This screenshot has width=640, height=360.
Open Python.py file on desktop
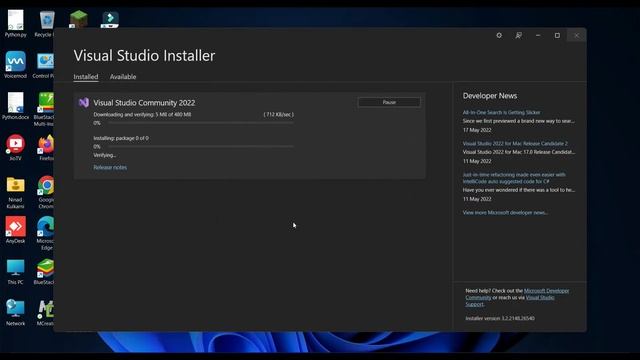pyautogui.click(x=16, y=24)
